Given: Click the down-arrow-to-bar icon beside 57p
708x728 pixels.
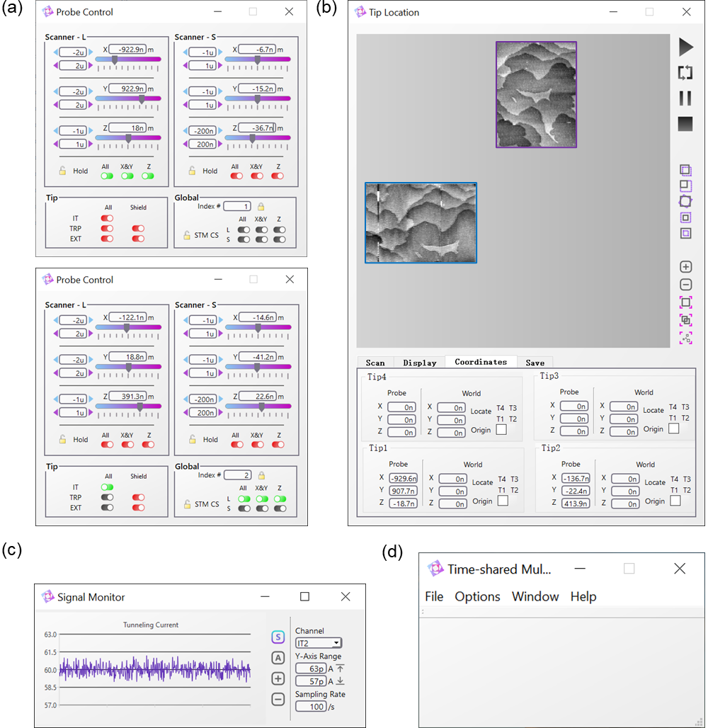Looking at the screenshot, I should point(341,681).
